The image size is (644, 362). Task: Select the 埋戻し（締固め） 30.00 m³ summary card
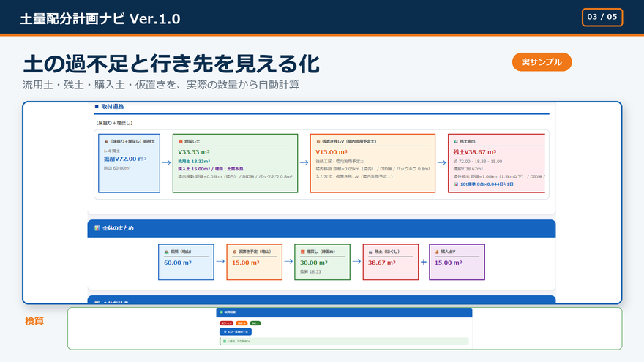point(323,263)
